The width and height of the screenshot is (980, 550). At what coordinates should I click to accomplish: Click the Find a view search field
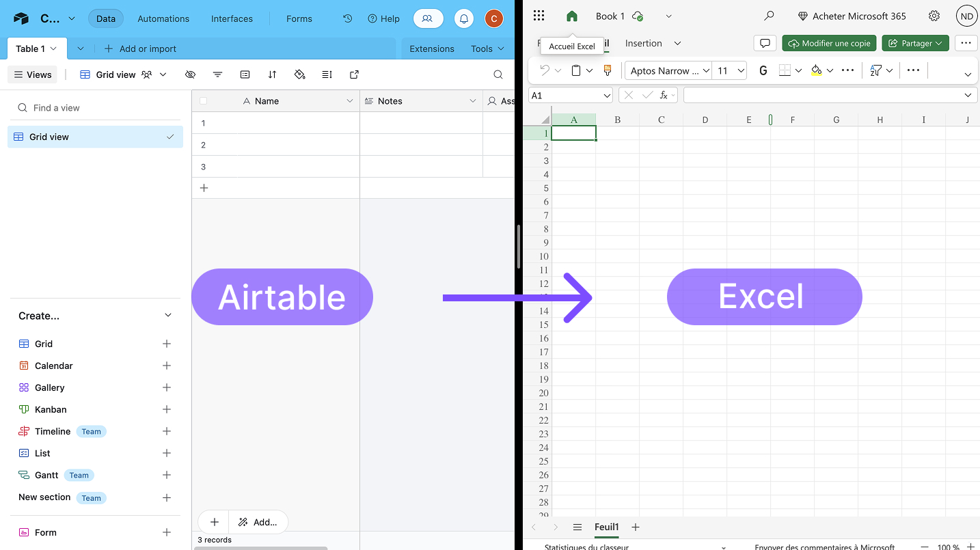[x=96, y=107]
